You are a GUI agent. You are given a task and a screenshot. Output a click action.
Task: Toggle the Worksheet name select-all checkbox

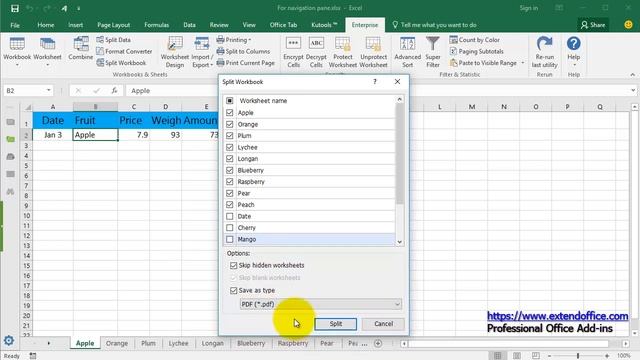[x=230, y=100]
